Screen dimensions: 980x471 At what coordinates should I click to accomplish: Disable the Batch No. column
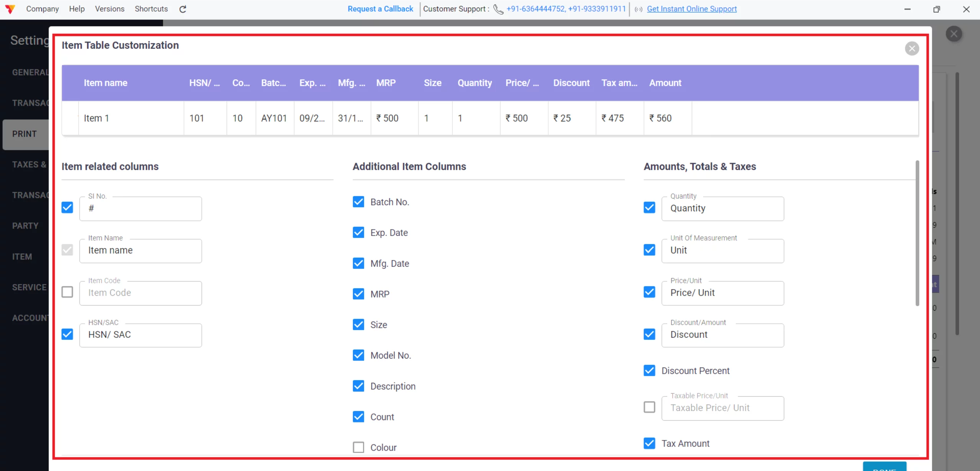359,201
